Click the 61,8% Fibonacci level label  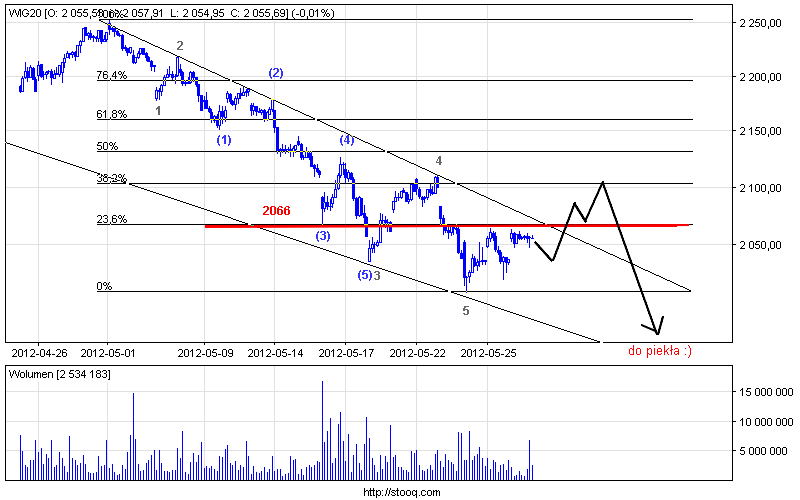click(112, 114)
